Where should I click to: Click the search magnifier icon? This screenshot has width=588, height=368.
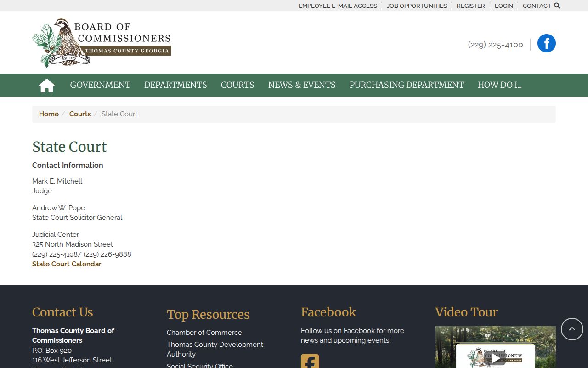[557, 6]
